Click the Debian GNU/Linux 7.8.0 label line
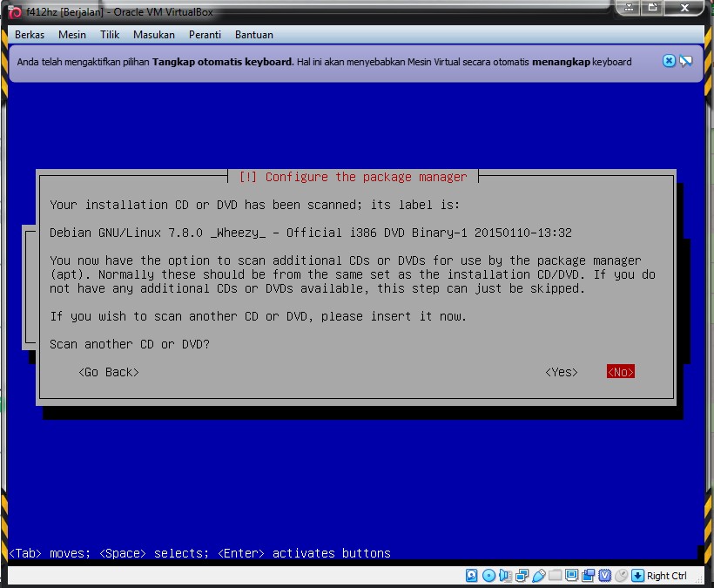The image size is (714, 588). click(x=311, y=233)
